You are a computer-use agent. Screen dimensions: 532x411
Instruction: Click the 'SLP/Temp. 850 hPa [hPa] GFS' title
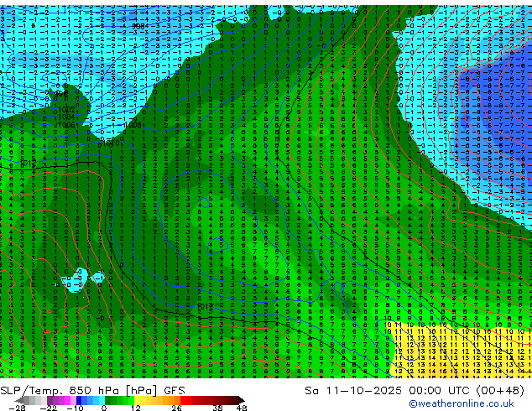92,391
